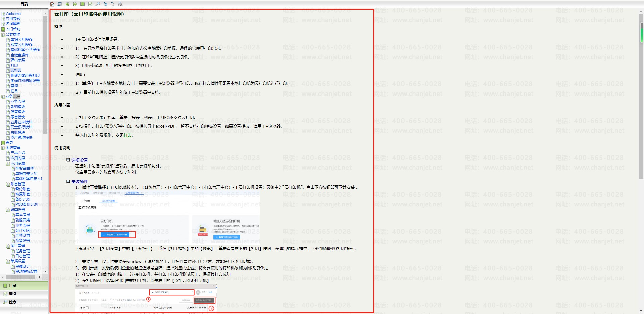Viewport: 644px width, 314px height.
Task: Collapse the 运行管理 book node
Action: [x=8, y=246]
